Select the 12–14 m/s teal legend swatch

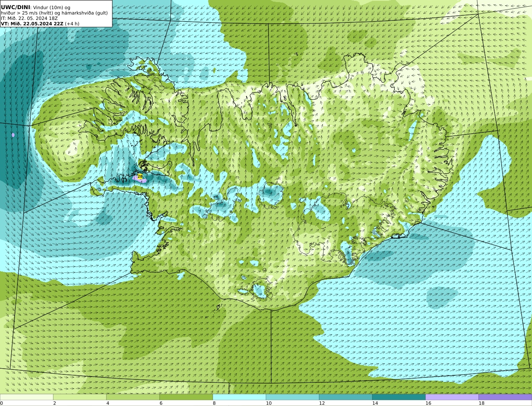click(x=346, y=397)
